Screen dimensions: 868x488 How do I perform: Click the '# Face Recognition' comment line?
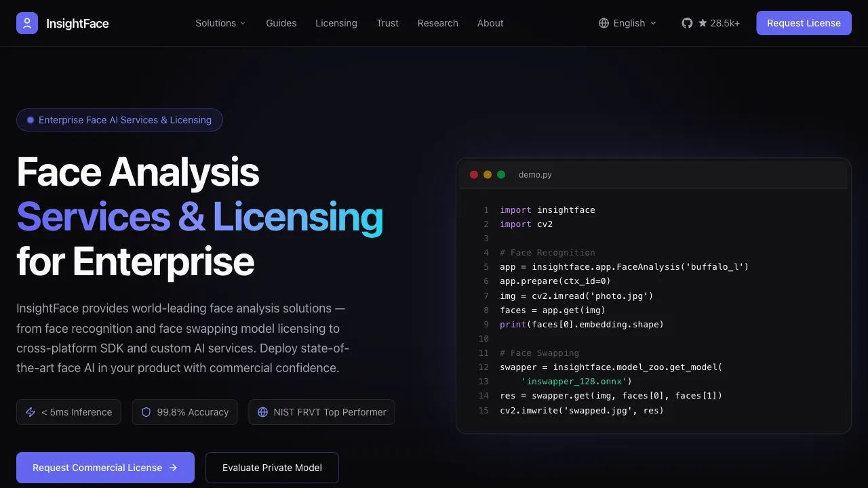[547, 253]
